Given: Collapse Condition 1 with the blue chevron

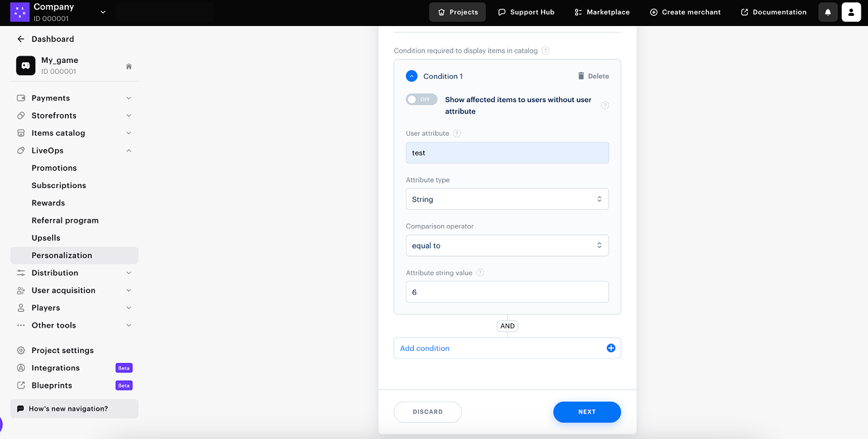Looking at the screenshot, I should 412,76.
